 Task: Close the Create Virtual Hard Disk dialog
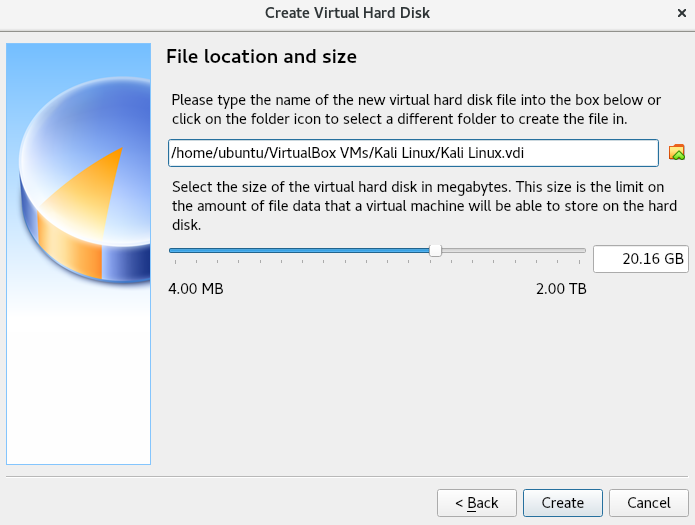(x=682, y=13)
